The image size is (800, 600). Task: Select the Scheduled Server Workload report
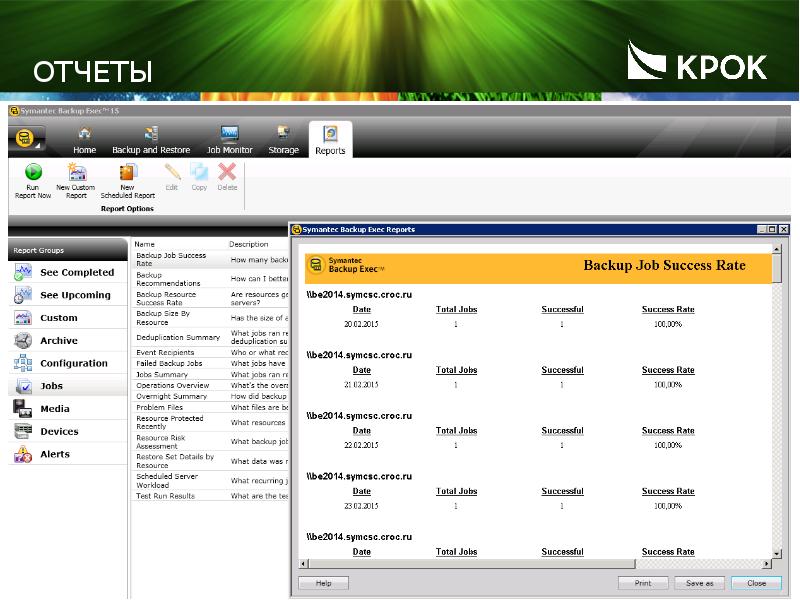pos(210,480)
